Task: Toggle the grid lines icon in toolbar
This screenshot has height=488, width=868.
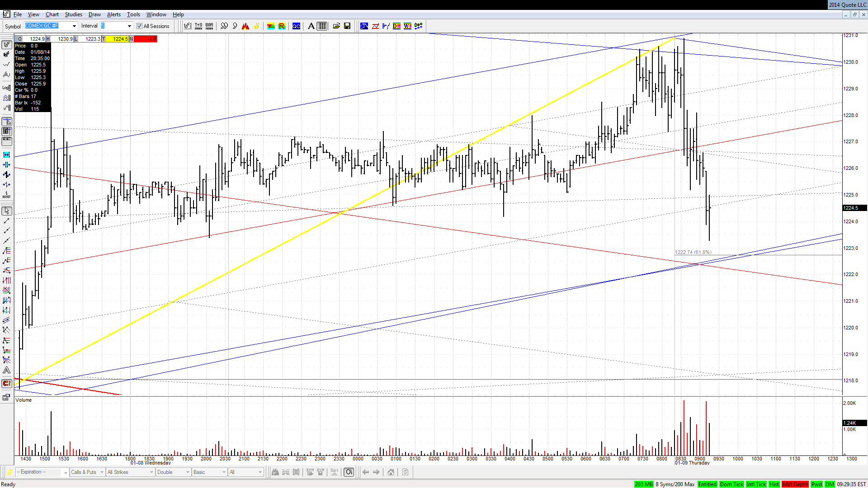Action: click(322, 26)
